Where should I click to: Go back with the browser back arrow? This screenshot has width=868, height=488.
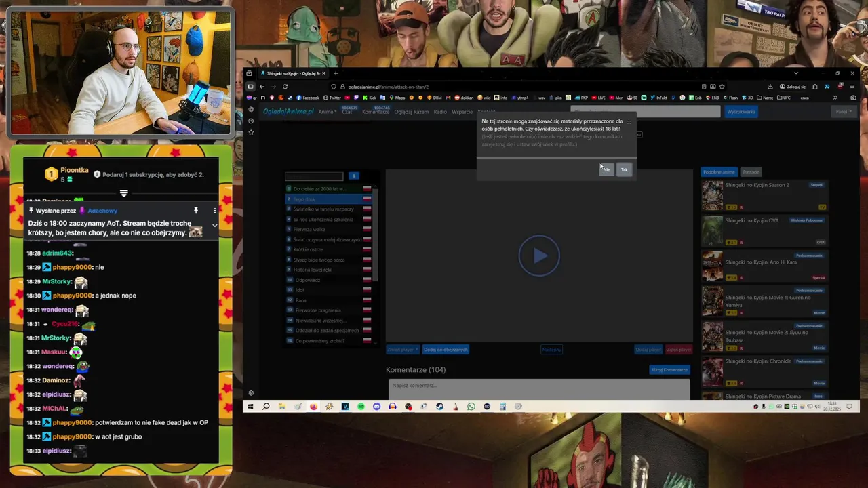(262, 87)
